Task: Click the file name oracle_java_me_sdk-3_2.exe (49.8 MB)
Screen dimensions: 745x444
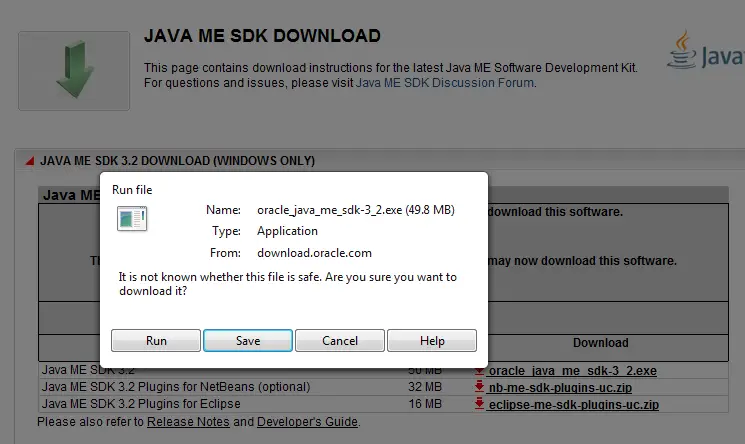Action: [356, 210]
